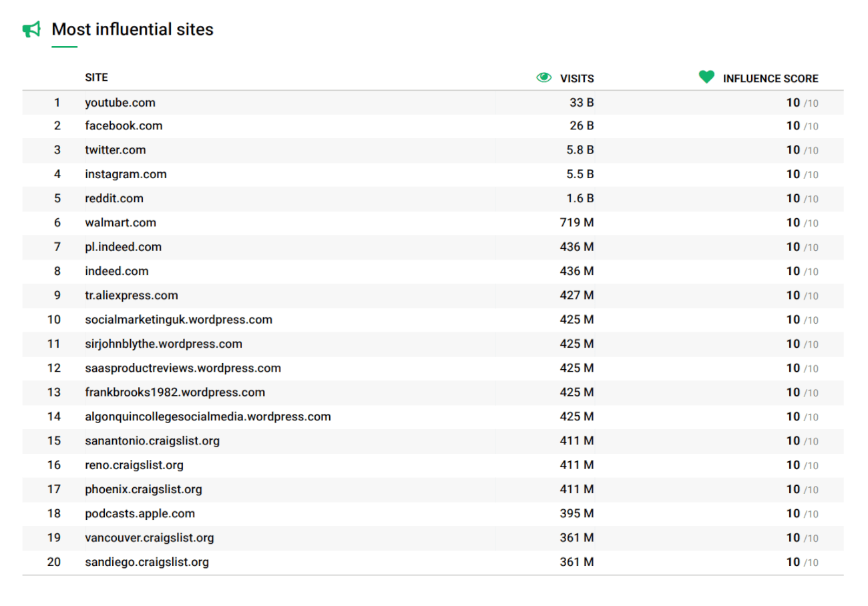868x606 pixels.
Task: Click the heart icon next to Influence Score
Action: click(706, 77)
